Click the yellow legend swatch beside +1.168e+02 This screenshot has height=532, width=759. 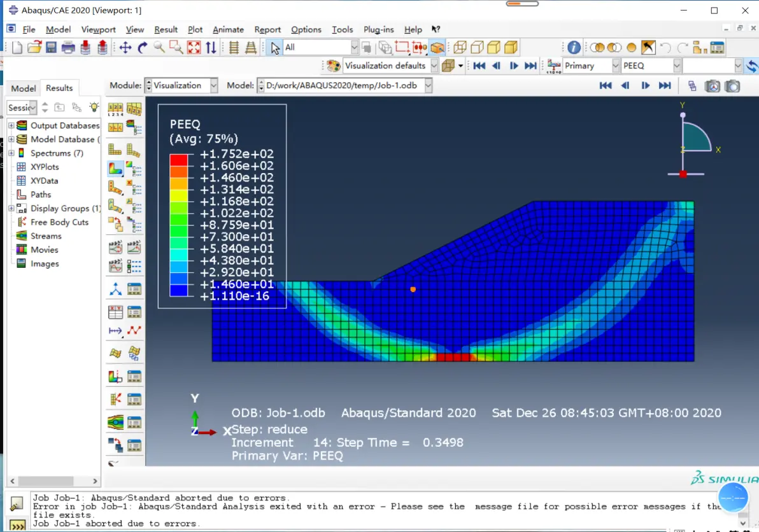pyautogui.click(x=179, y=195)
